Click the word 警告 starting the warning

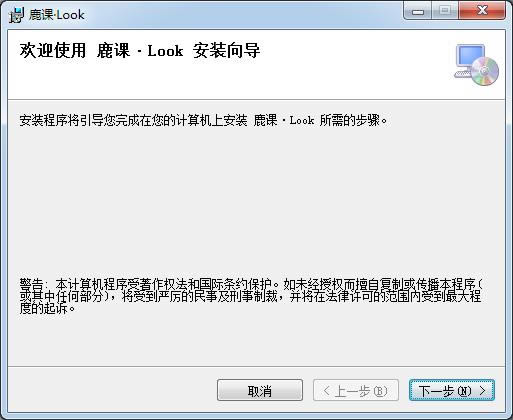tap(31, 284)
